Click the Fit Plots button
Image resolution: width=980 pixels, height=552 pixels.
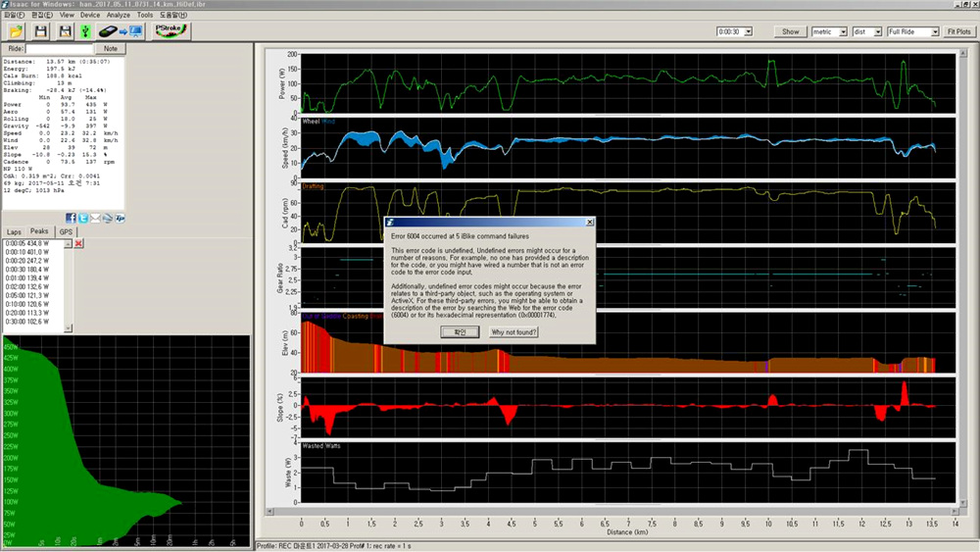coord(958,31)
